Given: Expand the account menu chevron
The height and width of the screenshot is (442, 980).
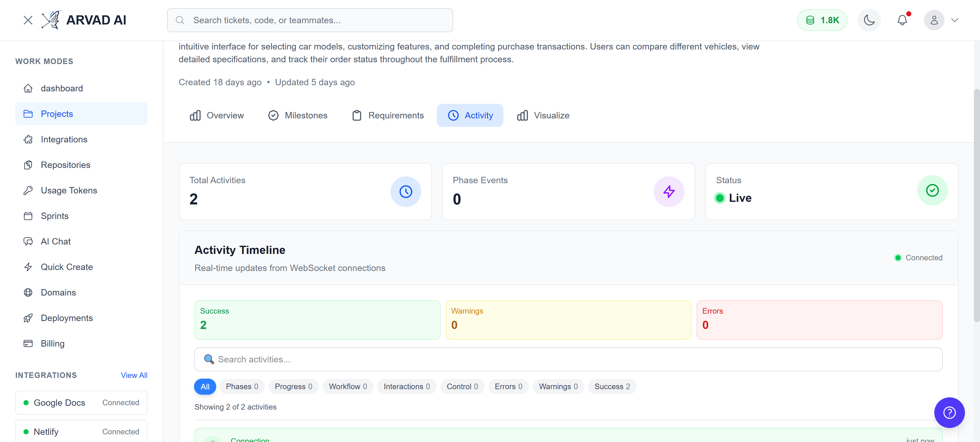Looking at the screenshot, I should pos(955,20).
